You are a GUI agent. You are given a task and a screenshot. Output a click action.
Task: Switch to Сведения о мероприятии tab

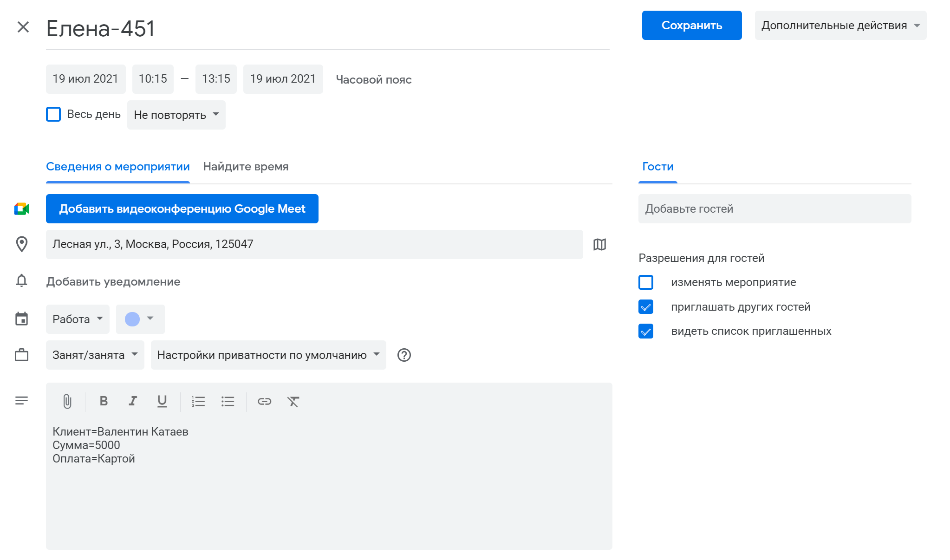[118, 167]
